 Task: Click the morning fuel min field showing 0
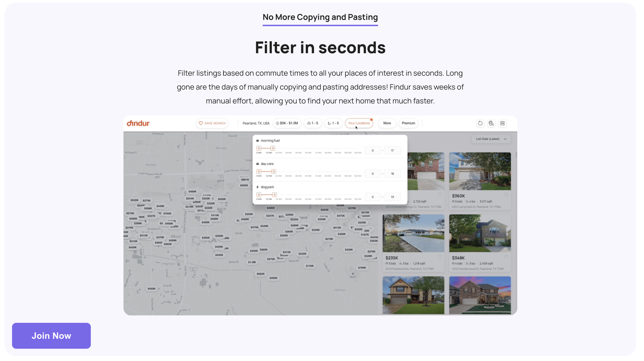(x=373, y=150)
